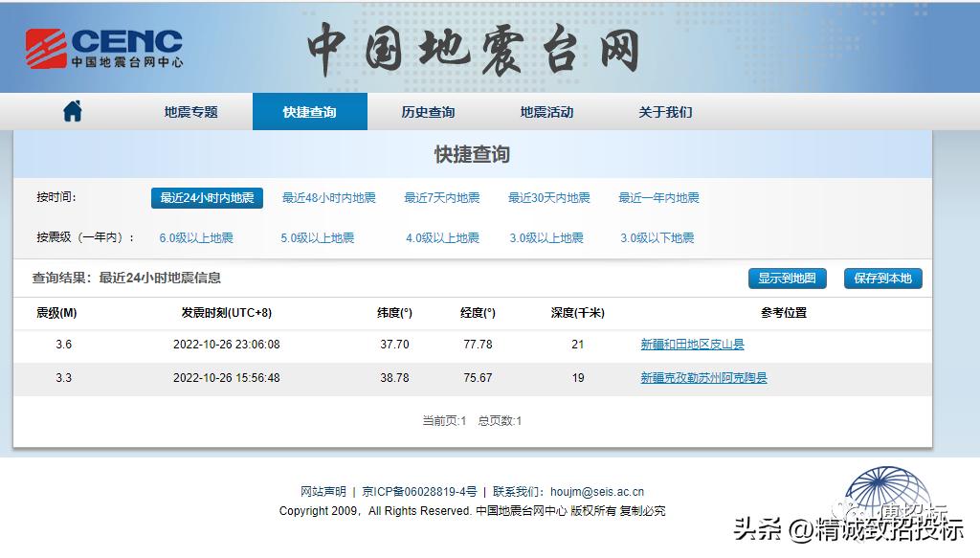Select the 快捷查询 navigation tab

(309, 111)
